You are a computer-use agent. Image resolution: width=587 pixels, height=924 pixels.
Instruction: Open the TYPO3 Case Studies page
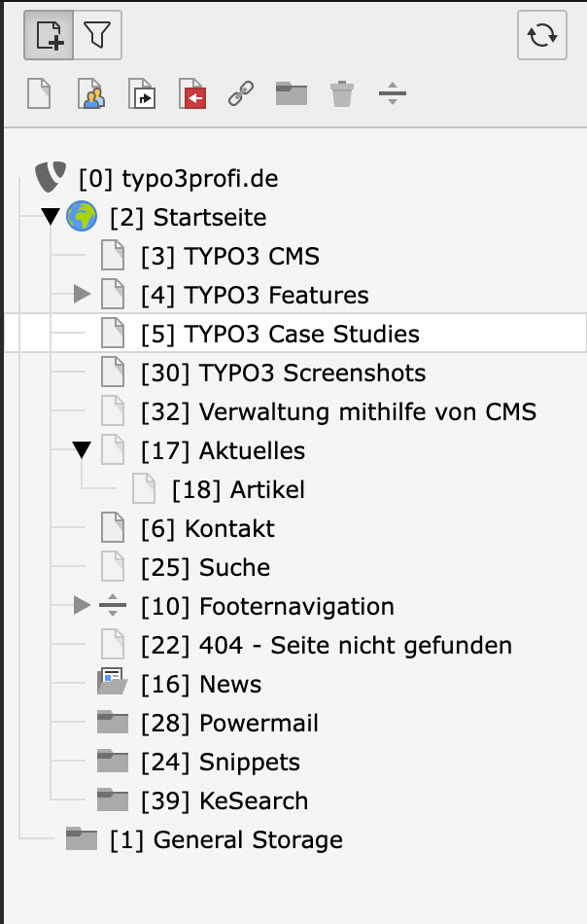pyautogui.click(x=280, y=335)
